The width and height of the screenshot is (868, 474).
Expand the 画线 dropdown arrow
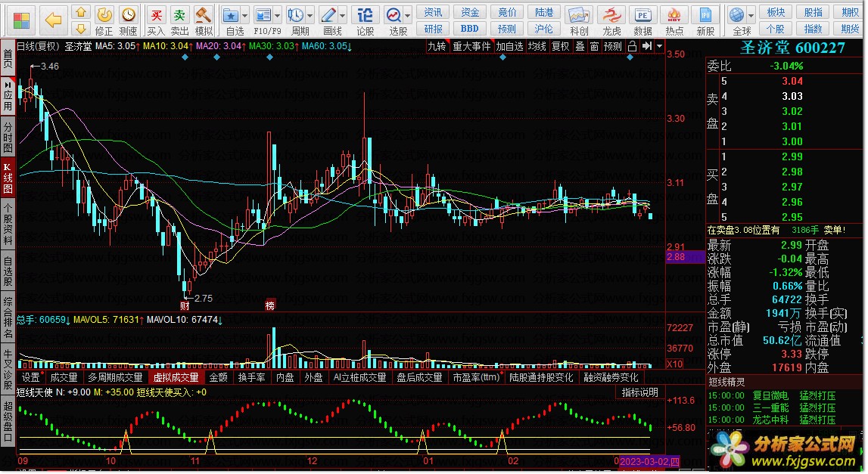342,15
